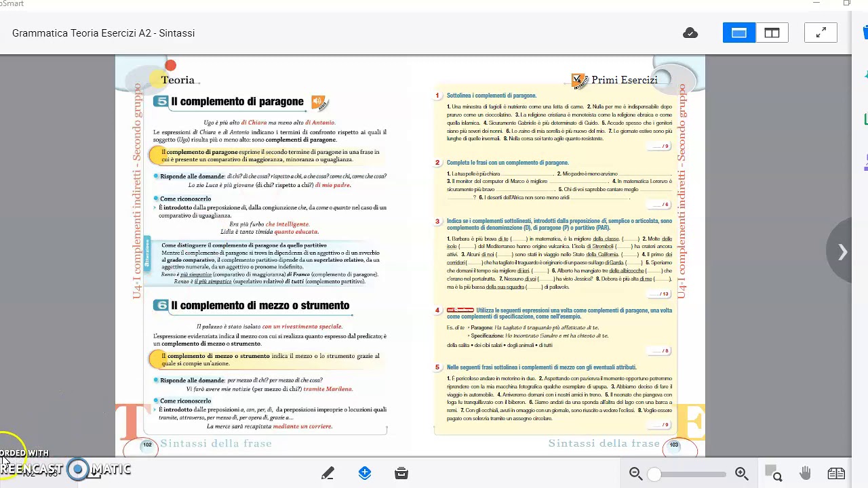Click the U4 vertical label on left margin
The height and width of the screenshot is (488, 868).
point(138,190)
